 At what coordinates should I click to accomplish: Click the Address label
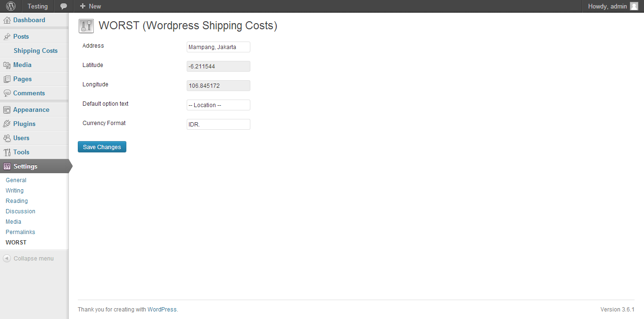93,46
